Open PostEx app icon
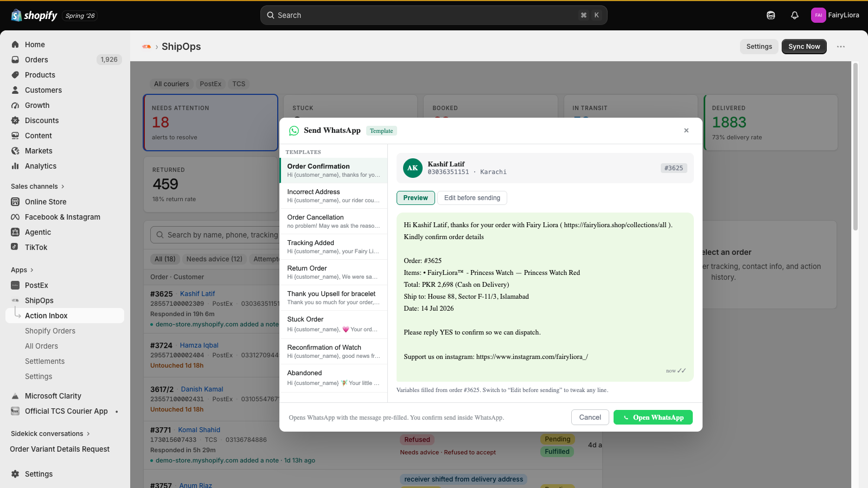 point(15,285)
